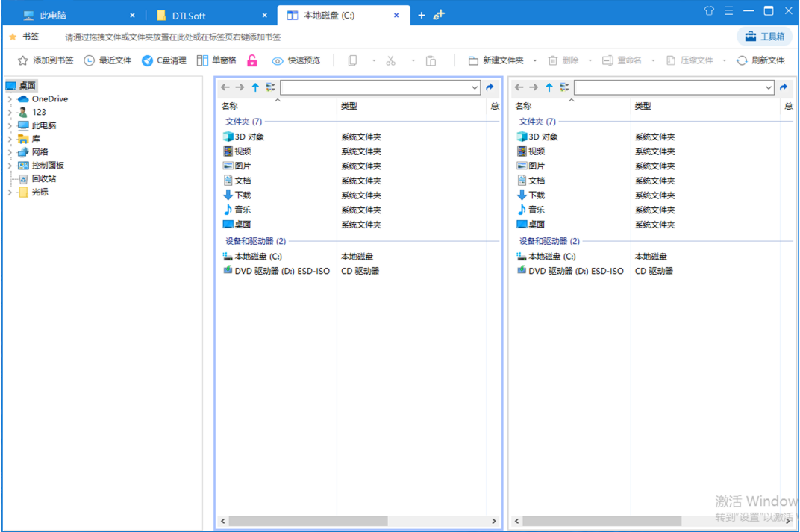Click the 工具箱 toolbox button

coord(765,37)
